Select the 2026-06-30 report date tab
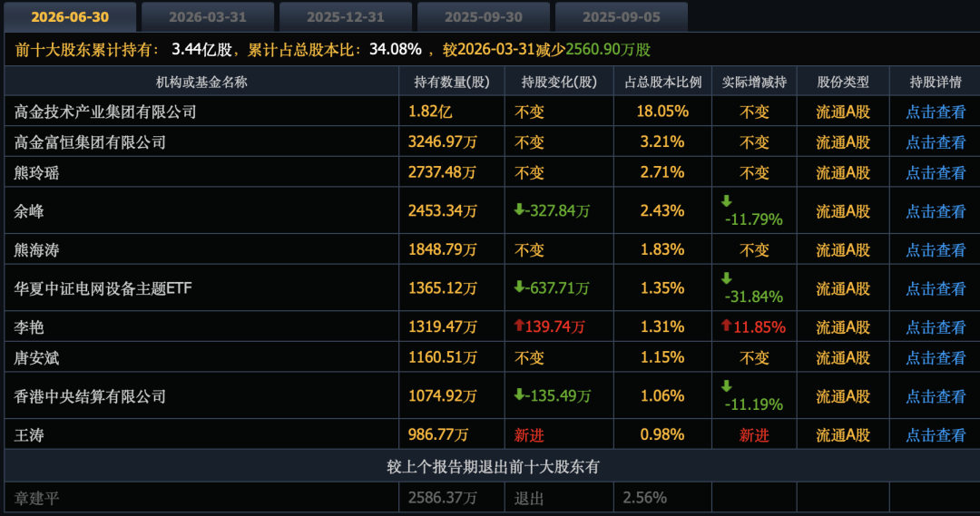980x516 pixels. [70, 17]
